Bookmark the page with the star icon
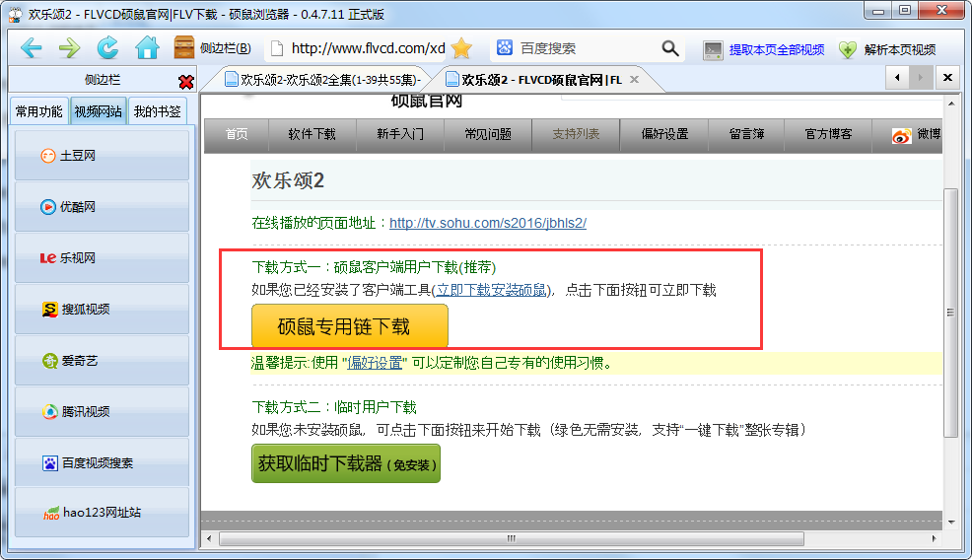This screenshot has width=972, height=560. pyautogui.click(x=461, y=48)
